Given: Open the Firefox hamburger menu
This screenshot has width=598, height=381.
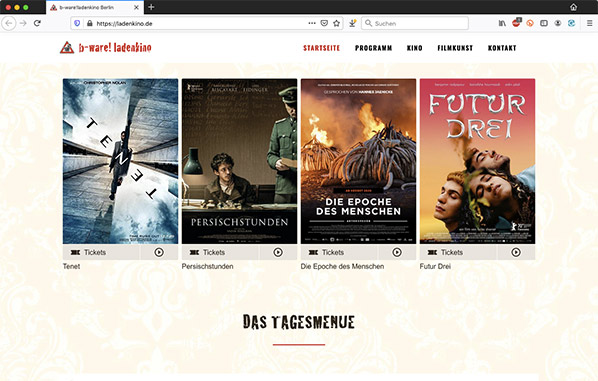Looking at the screenshot, I should pyautogui.click(x=589, y=23).
